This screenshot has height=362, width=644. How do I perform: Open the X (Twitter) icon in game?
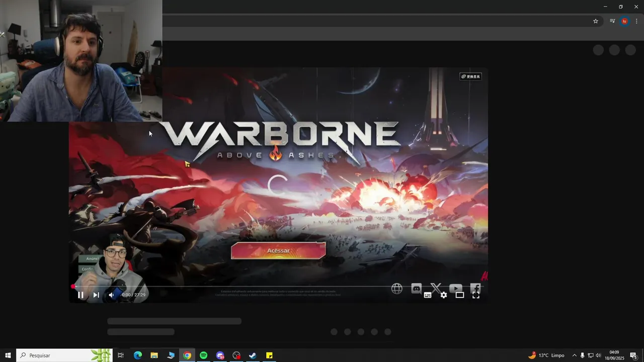[436, 288]
